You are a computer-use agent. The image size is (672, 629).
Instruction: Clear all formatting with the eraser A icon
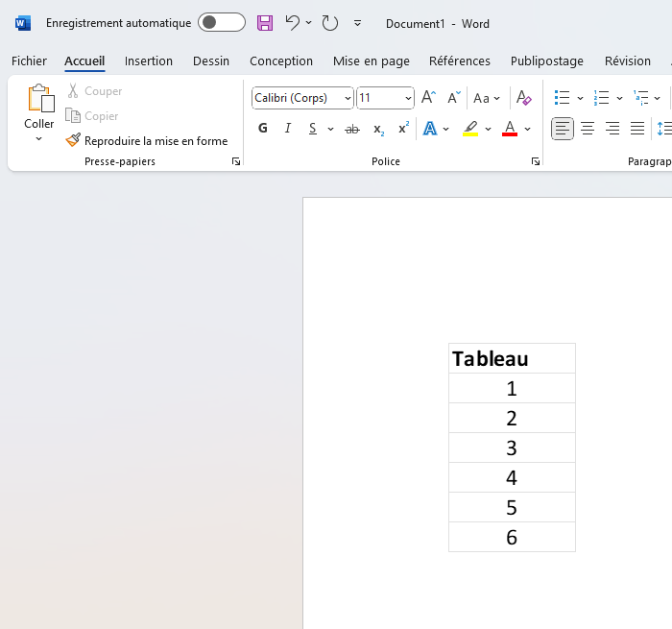pos(524,98)
